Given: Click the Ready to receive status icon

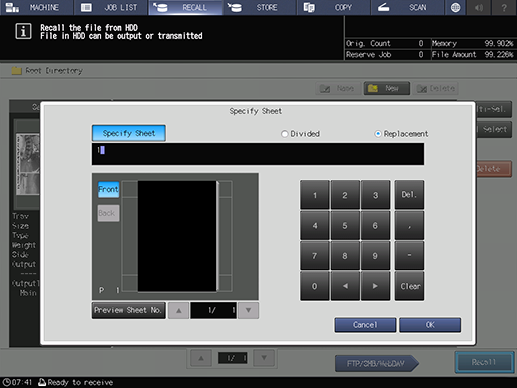Looking at the screenshot, I should click(x=42, y=382).
